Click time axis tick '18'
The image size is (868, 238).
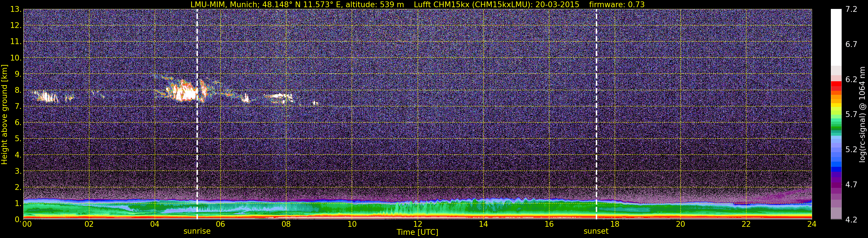614,224
